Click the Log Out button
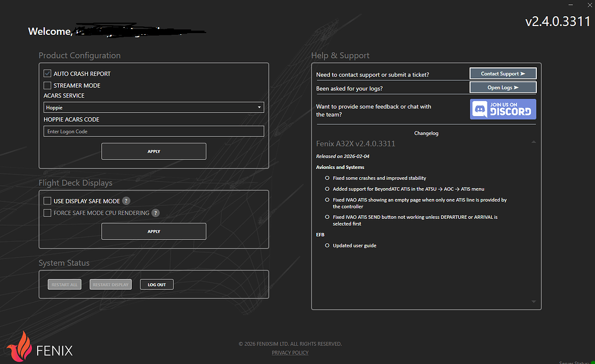Screen dimensions: 595x364 tap(157, 284)
